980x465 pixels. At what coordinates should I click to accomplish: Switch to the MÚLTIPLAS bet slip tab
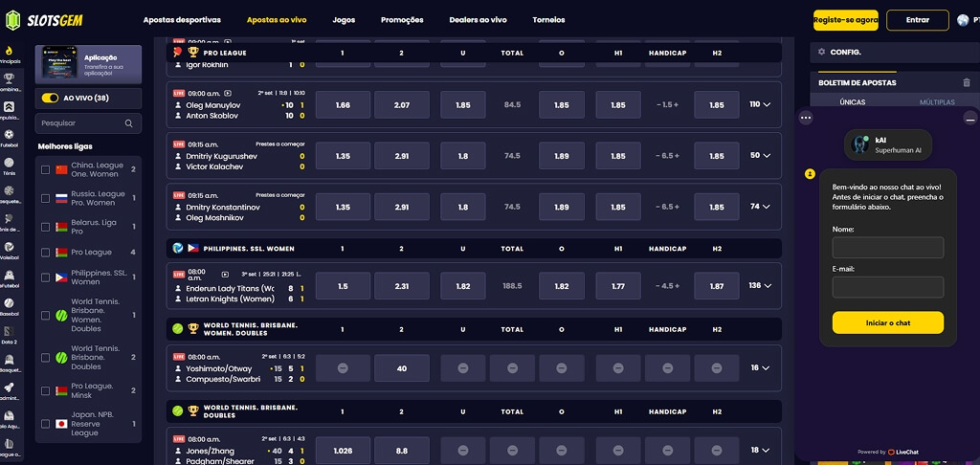pos(936,101)
